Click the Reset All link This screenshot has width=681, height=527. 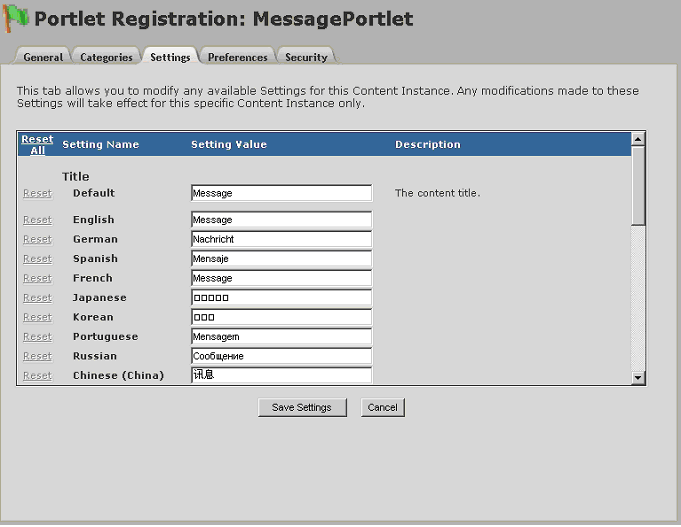point(37,145)
